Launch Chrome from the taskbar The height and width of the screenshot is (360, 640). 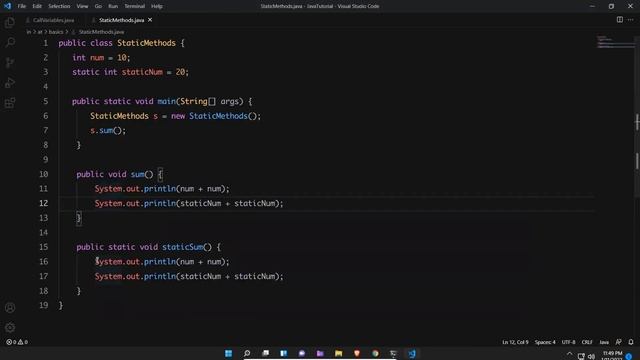[375, 353]
